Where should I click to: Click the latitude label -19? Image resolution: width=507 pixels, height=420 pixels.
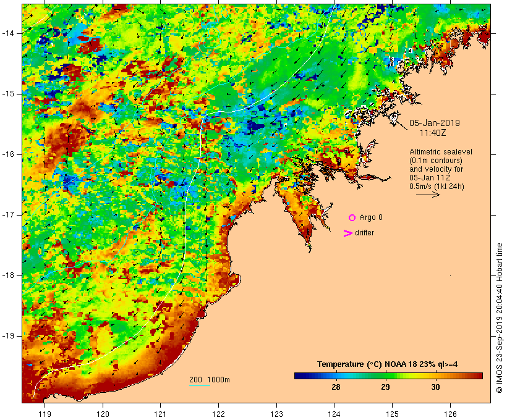[8, 336]
